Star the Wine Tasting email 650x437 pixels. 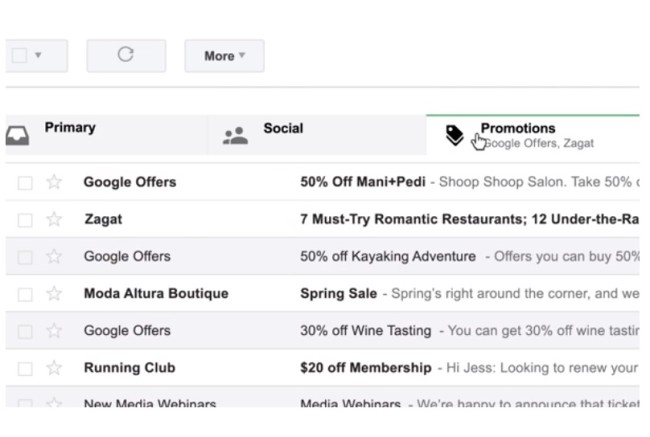(x=54, y=330)
